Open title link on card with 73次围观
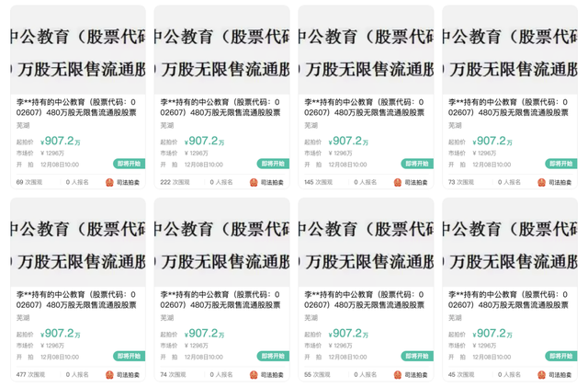This screenshot has height=387, width=588. (508, 108)
